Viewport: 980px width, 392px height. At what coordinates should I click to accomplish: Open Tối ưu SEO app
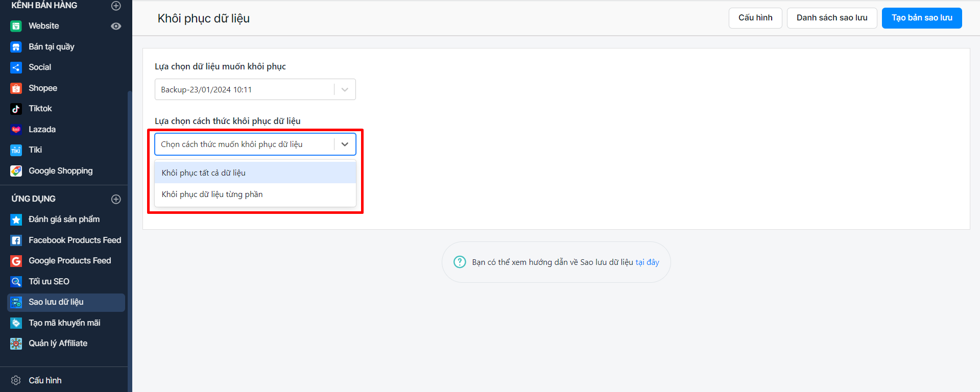(x=49, y=282)
